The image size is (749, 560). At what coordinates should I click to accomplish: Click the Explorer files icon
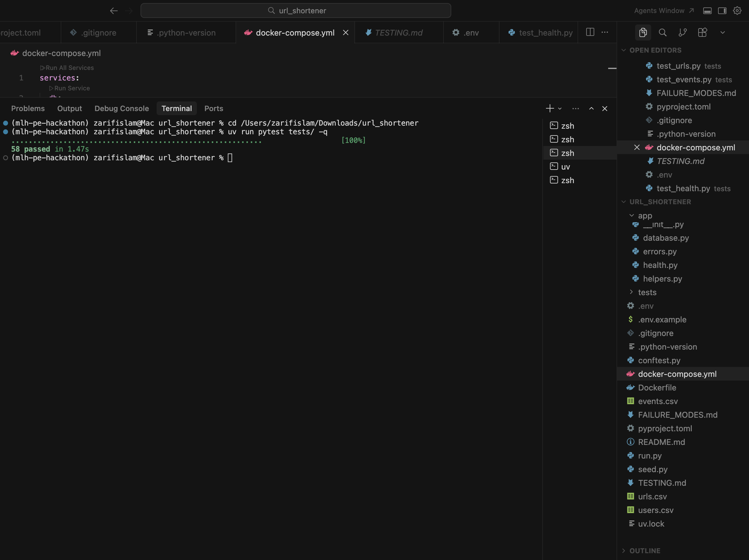point(643,32)
